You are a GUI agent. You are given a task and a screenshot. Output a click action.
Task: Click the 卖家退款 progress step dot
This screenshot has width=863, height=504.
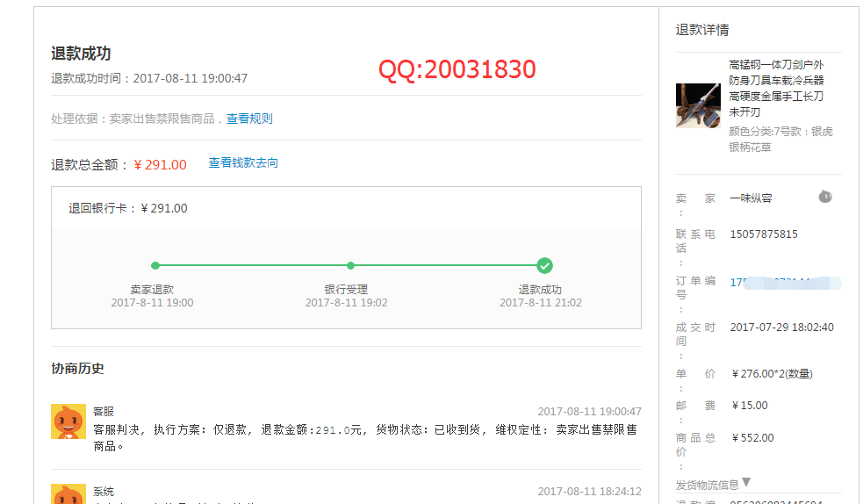[155, 265]
